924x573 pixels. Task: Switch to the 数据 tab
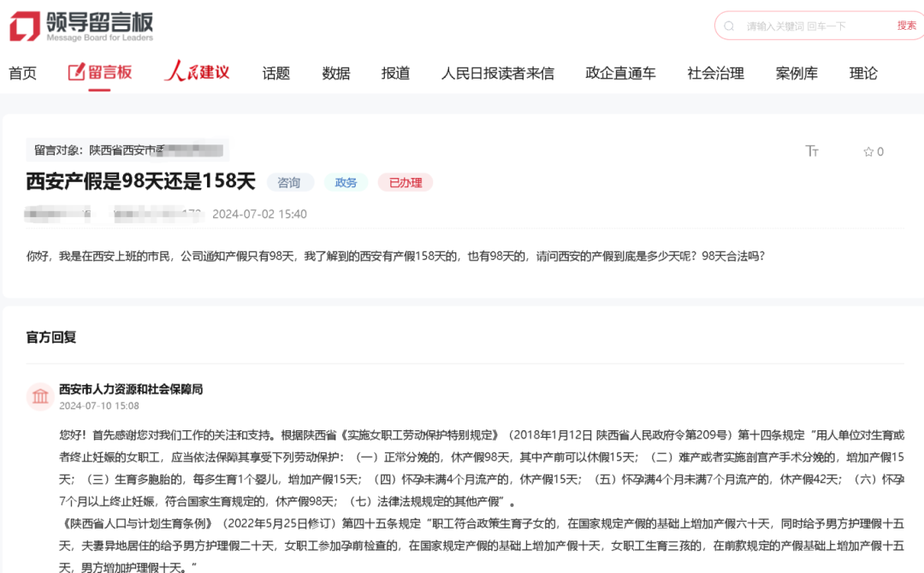coord(336,74)
